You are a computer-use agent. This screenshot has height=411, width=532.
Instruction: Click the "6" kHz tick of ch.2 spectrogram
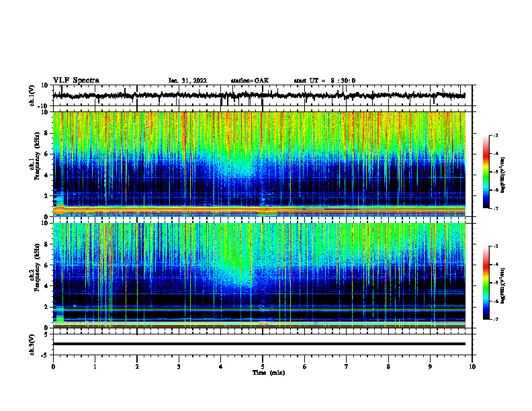46,265
